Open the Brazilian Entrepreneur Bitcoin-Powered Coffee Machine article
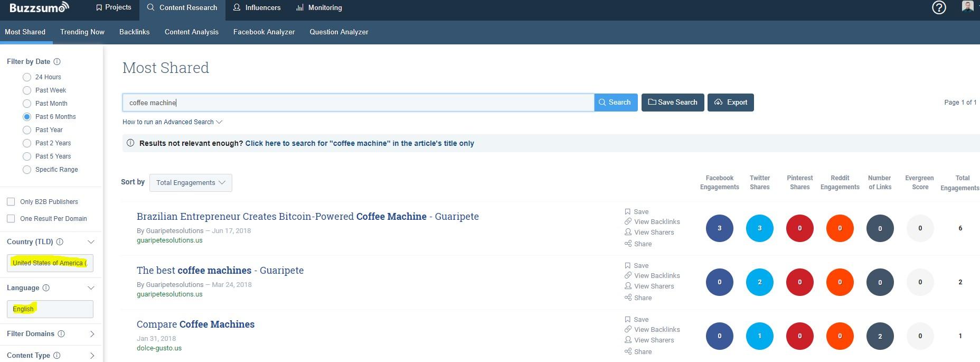Screen dimensions: 980x362 click(308, 217)
